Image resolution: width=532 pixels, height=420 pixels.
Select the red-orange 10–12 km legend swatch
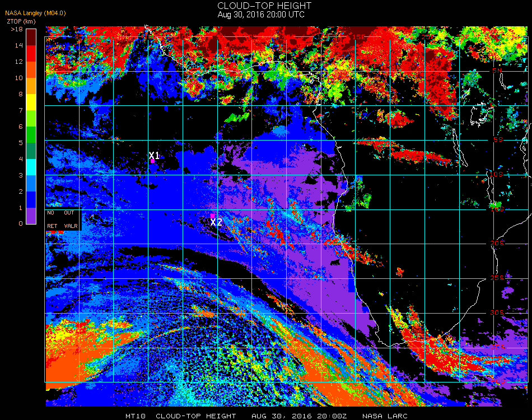(x=31, y=69)
